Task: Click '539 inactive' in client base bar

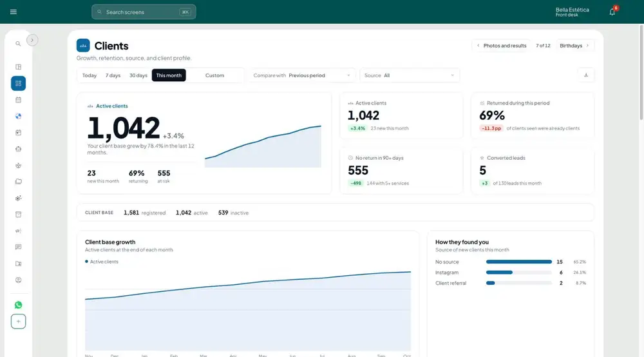Action: [x=233, y=213]
